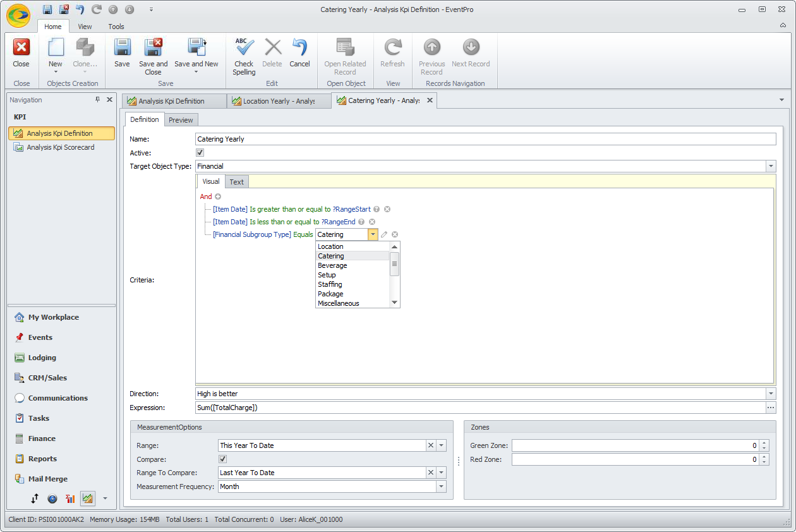The width and height of the screenshot is (796, 532).
Task: Open Range To Compare dropdown arrow
Action: [442, 473]
